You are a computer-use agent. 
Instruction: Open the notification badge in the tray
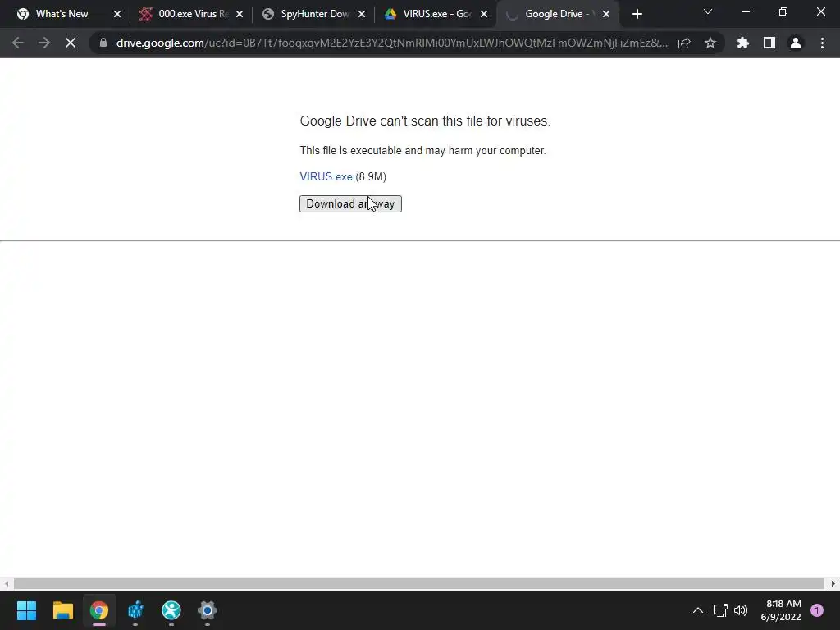pos(817,610)
